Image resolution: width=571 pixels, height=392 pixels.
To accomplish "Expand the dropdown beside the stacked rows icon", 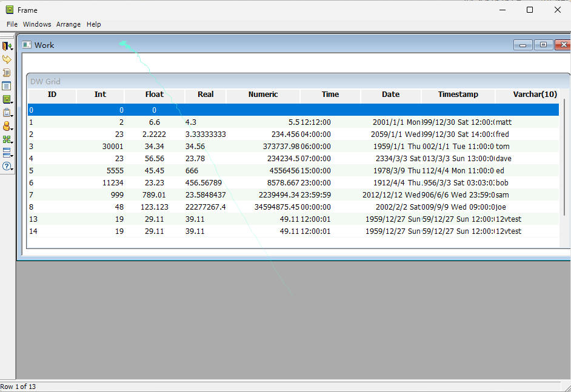I will click(12, 155).
